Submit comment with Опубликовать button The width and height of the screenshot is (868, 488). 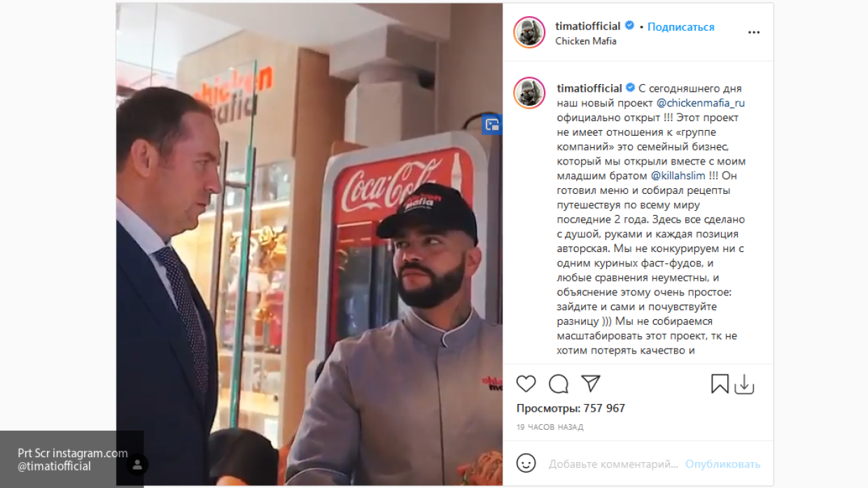click(x=722, y=463)
